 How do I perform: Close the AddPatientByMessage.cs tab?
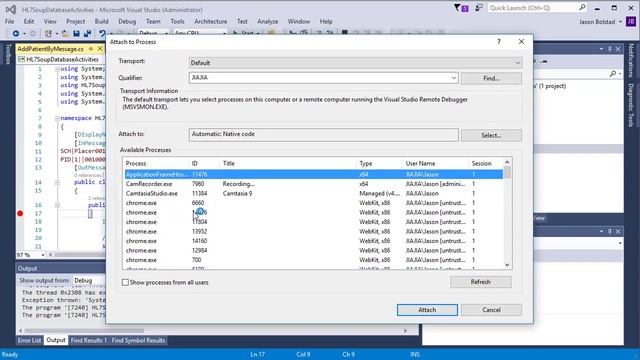[100, 49]
